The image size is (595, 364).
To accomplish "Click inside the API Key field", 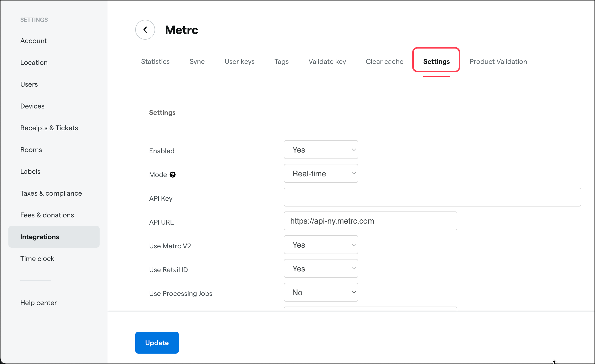I will (432, 197).
